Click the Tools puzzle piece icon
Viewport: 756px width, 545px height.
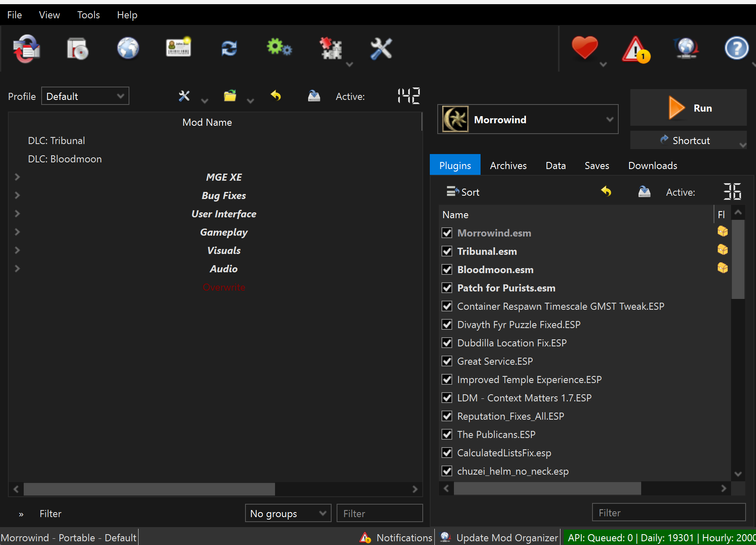click(x=331, y=49)
